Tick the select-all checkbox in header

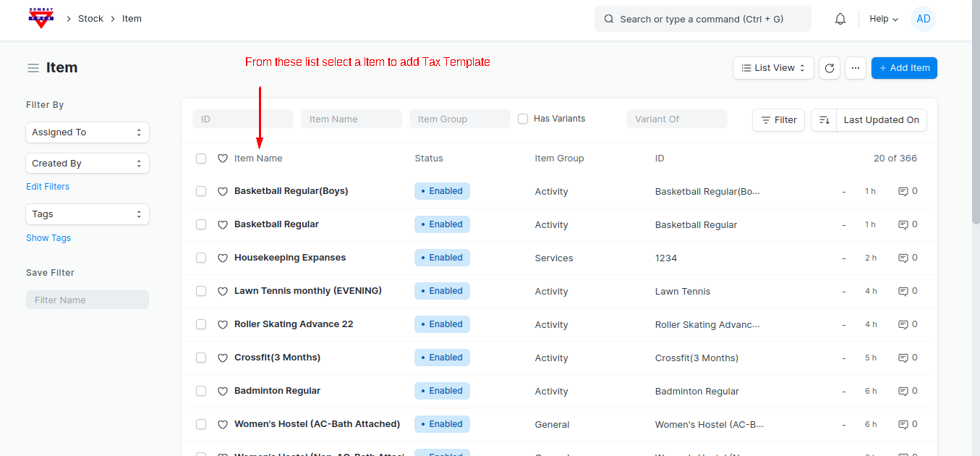201,159
